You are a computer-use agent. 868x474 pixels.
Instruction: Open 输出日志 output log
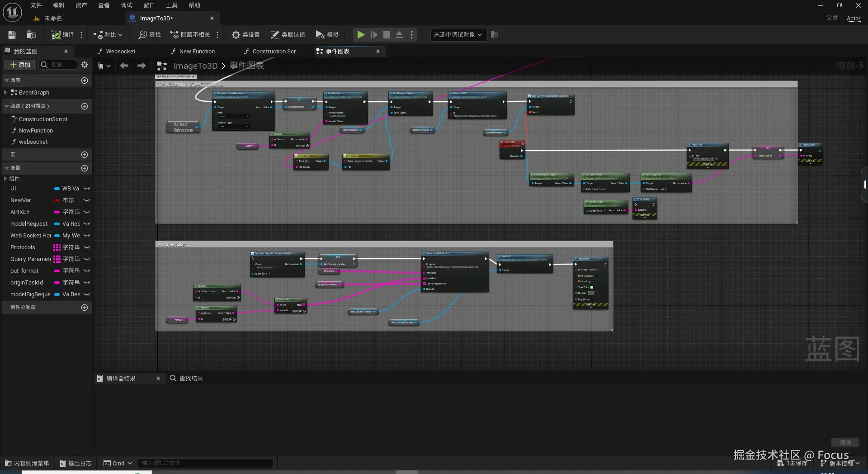tap(75, 463)
